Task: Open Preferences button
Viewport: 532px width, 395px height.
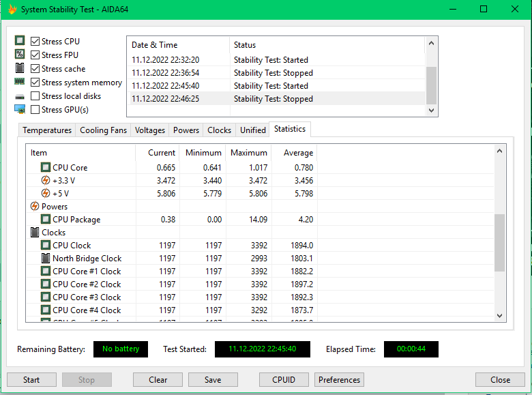Action: pos(339,380)
